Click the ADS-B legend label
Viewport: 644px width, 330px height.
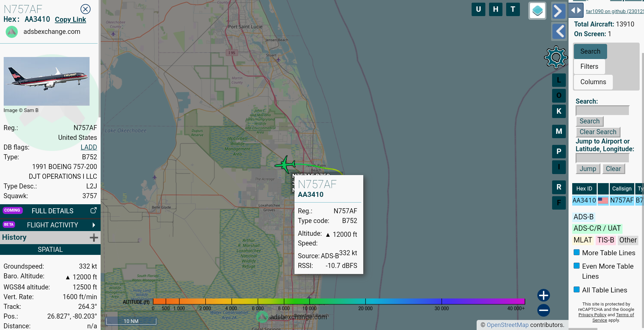[584, 217]
